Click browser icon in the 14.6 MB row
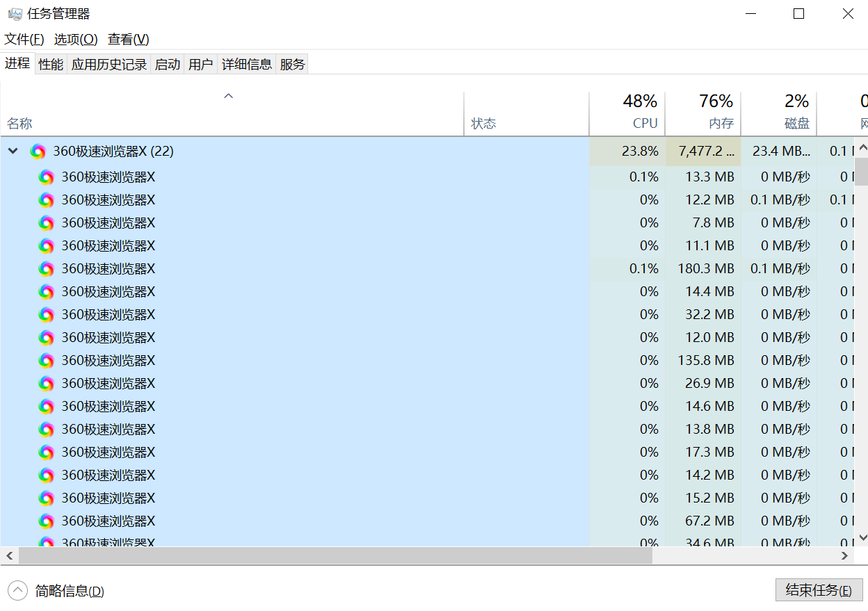Viewport: 868px width, 611px height. click(47, 407)
